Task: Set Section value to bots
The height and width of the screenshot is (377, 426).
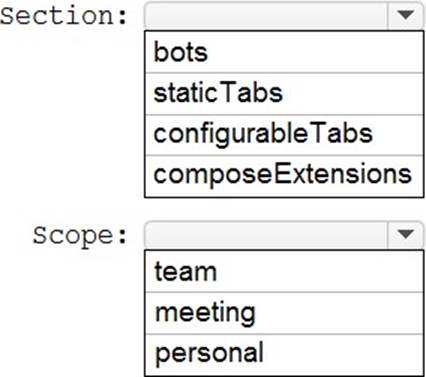Action: 284,52
